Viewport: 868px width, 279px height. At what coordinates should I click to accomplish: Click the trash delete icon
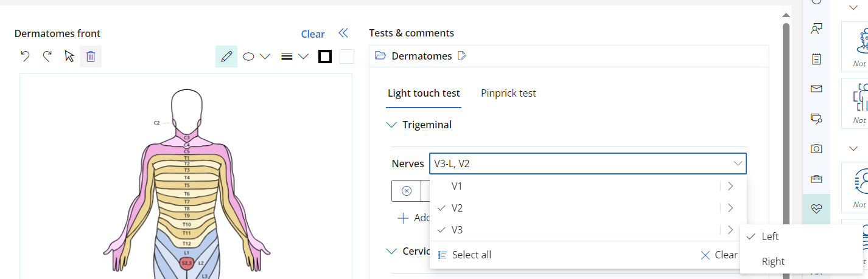coord(91,57)
